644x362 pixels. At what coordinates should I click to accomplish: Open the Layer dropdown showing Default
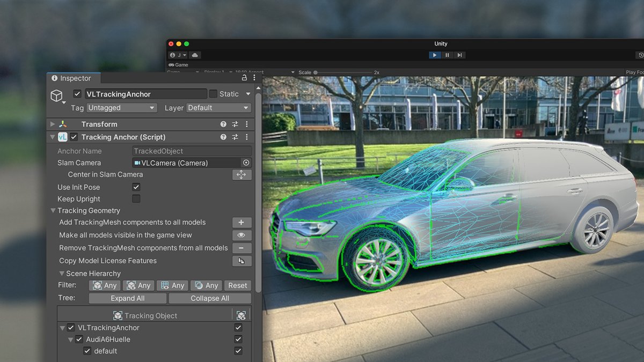pyautogui.click(x=219, y=108)
